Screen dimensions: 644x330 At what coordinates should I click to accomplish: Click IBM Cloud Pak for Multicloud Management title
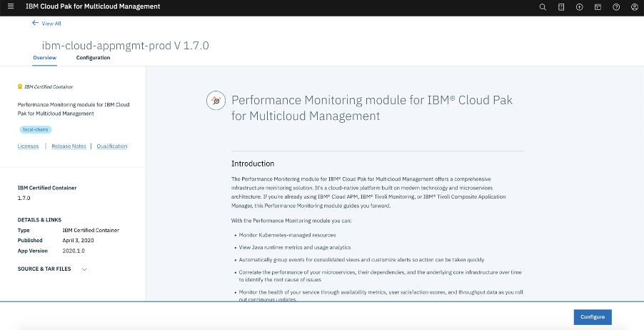coord(93,6)
